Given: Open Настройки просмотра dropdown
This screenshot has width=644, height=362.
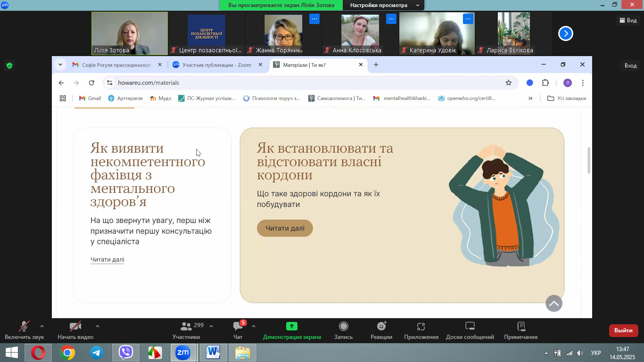Looking at the screenshot, I should pyautogui.click(x=385, y=5).
